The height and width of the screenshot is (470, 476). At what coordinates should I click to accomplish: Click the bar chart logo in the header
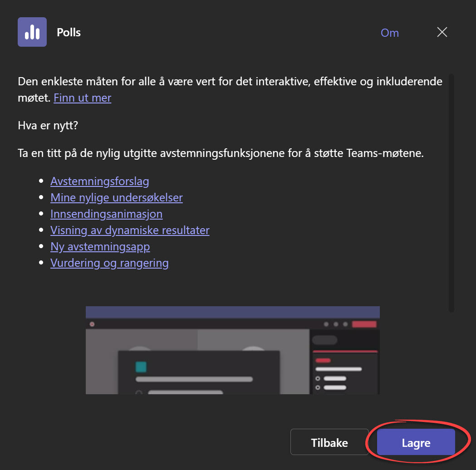pos(32,32)
